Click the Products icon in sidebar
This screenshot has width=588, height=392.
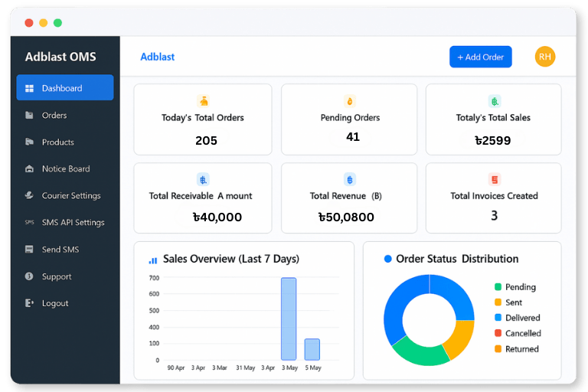pyautogui.click(x=29, y=142)
